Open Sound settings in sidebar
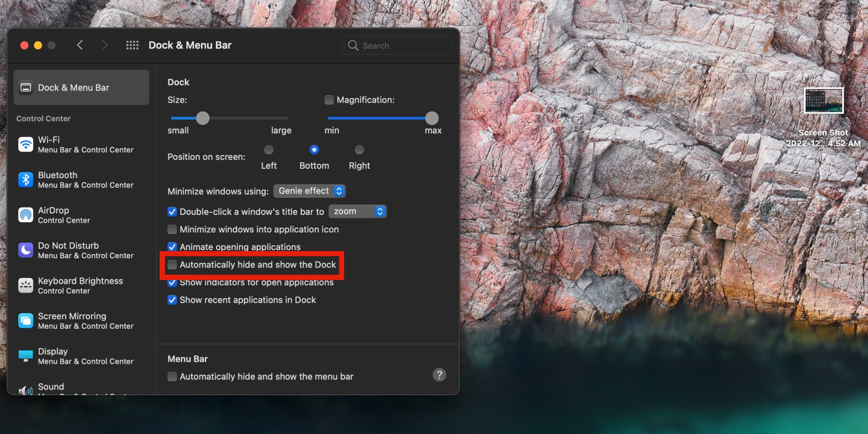The image size is (868, 434). click(x=81, y=389)
